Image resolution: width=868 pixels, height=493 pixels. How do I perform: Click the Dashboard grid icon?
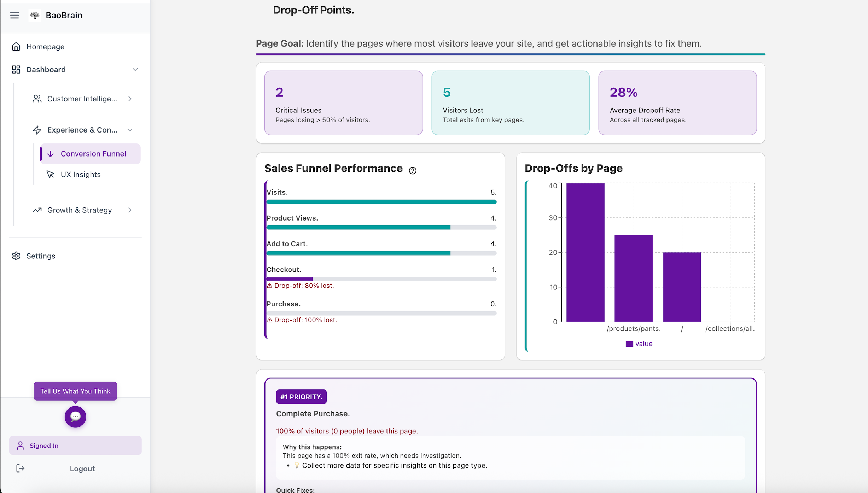tap(16, 69)
